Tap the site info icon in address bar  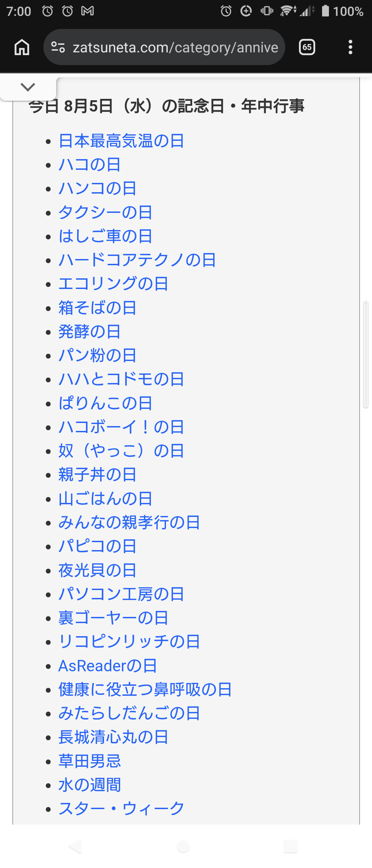pos(58,47)
